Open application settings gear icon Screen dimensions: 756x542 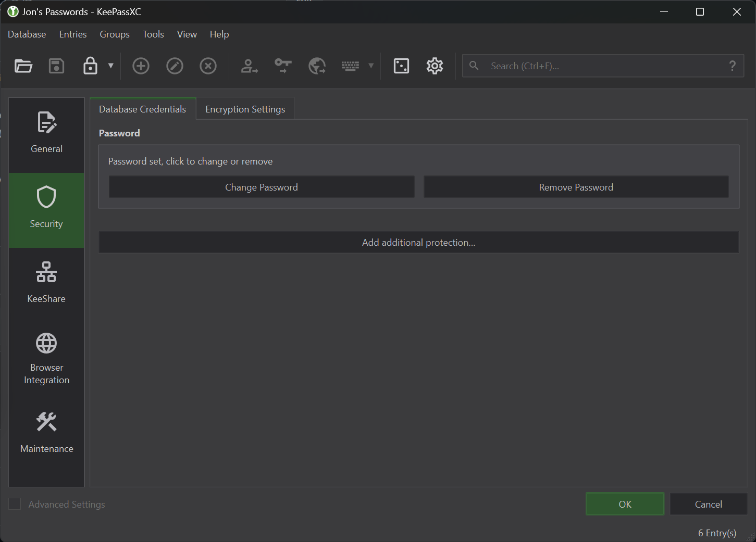pos(435,66)
